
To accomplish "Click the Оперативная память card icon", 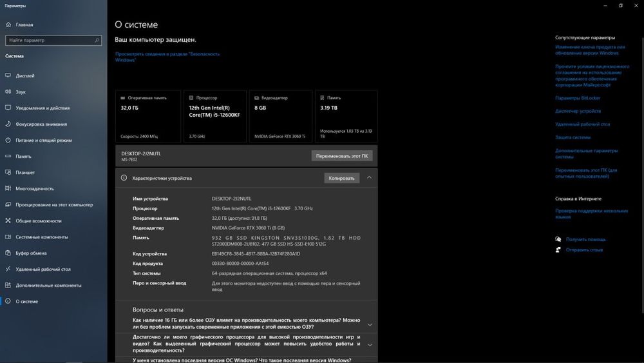I will 123,98.
